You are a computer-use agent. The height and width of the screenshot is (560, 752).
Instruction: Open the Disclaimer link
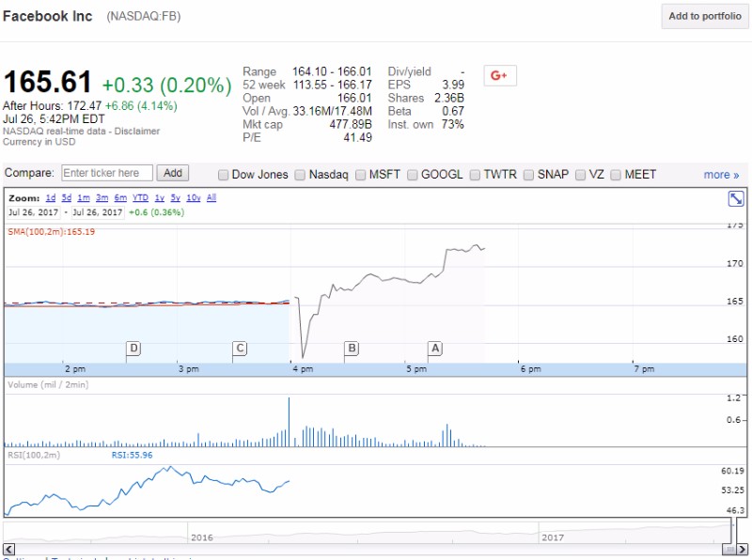[x=136, y=131]
